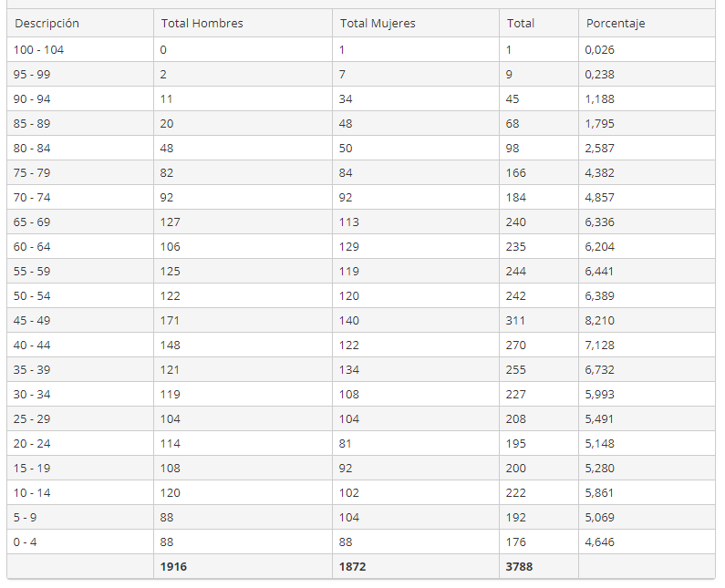Image resolution: width=725 pixels, height=588 pixels.
Task: Click the 171 men count cell
Action: [x=170, y=321]
